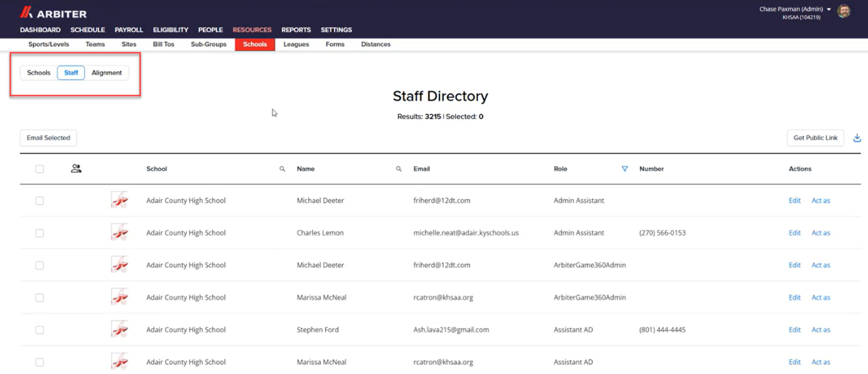
Task: Click the Get Public Link button
Action: [x=815, y=138]
